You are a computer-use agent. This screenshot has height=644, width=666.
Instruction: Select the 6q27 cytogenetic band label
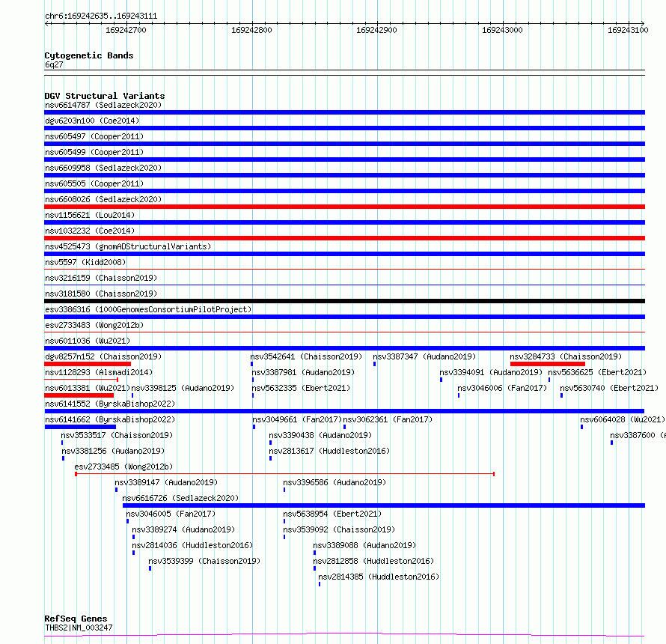point(54,64)
